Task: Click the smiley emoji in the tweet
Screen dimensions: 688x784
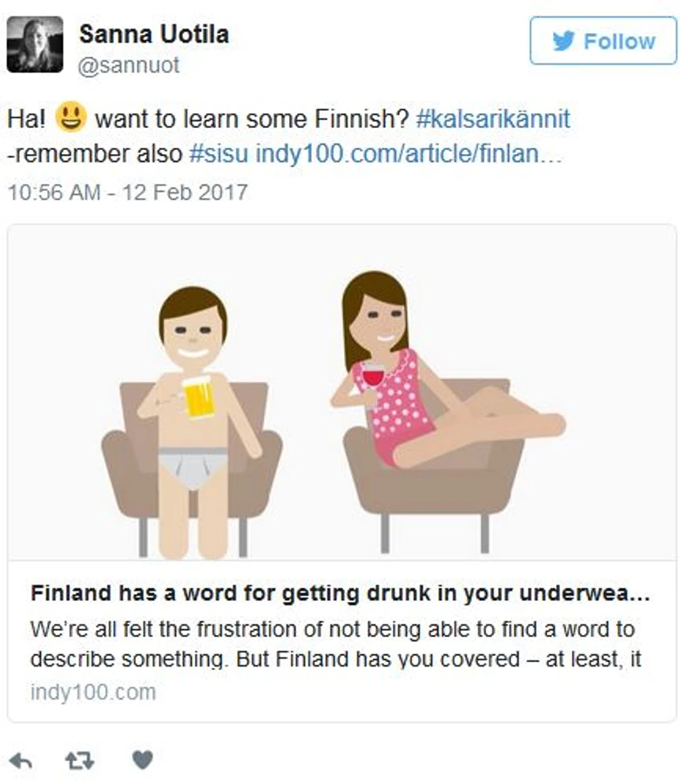Action: click(x=71, y=117)
